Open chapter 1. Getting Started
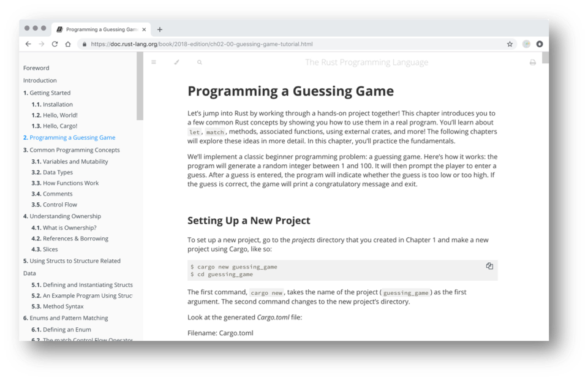This screenshot has height=380, width=588. (47, 93)
